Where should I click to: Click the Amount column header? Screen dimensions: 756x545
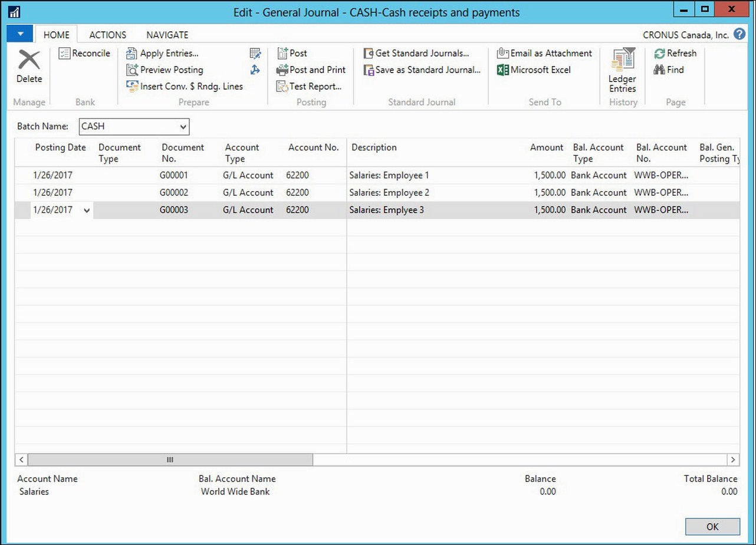547,147
